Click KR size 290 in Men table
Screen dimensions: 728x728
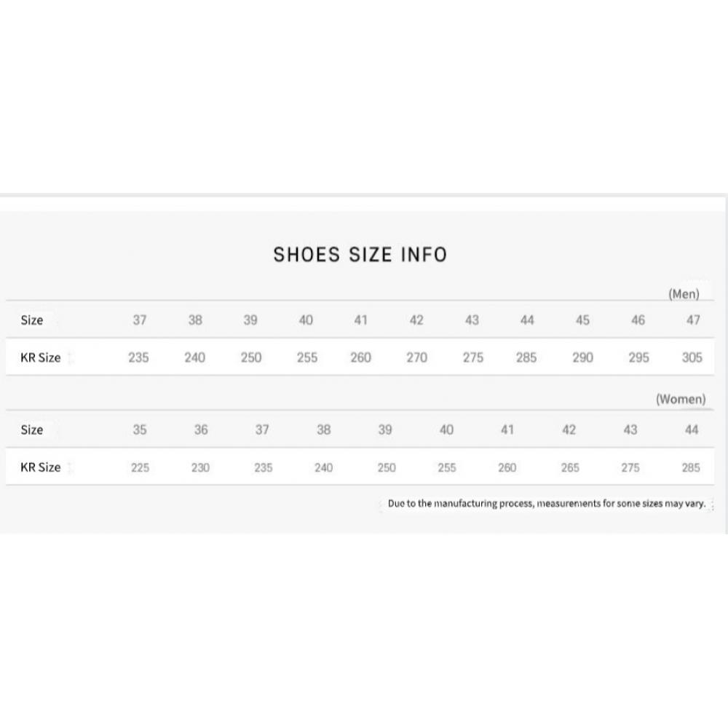582,357
